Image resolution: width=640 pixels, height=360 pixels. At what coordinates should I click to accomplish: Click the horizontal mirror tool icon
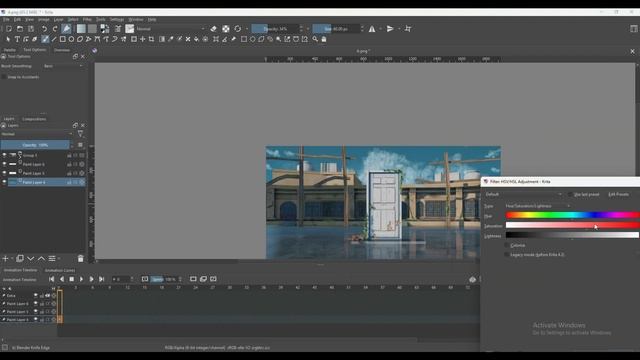tap(372, 29)
